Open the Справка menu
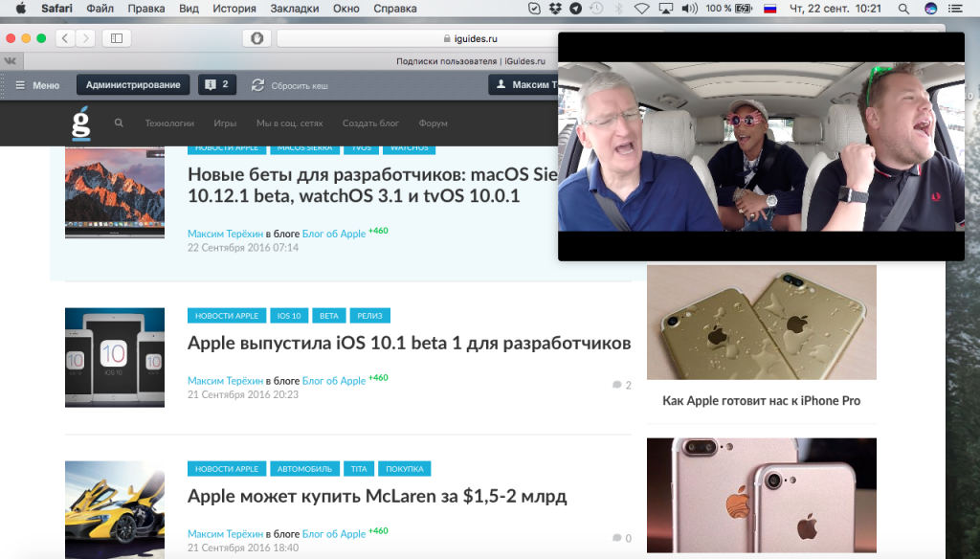 (x=395, y=8)
